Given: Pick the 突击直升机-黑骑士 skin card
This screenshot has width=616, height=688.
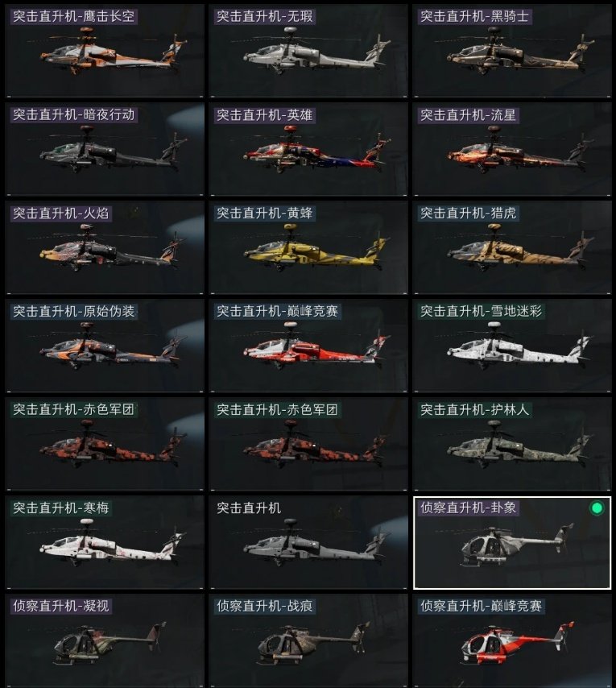Looking at the screenshot, I should pyautogui.click(x=512, y=51).
